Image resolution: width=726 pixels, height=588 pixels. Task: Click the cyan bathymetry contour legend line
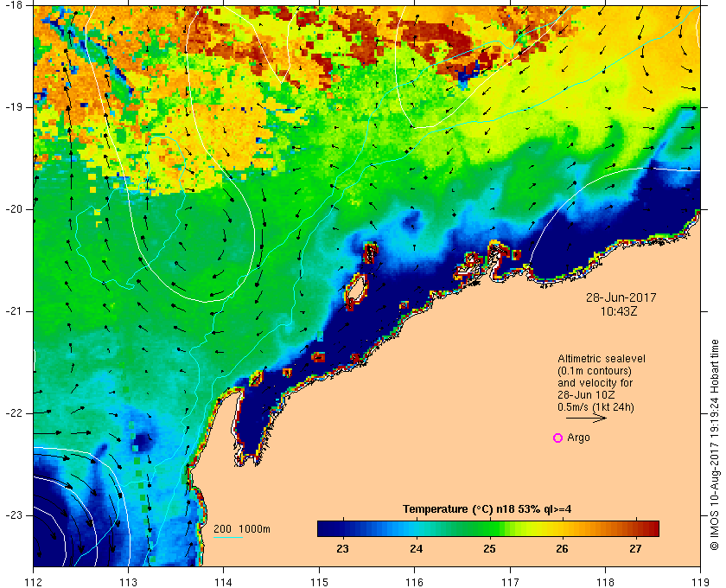pos(228,538)
